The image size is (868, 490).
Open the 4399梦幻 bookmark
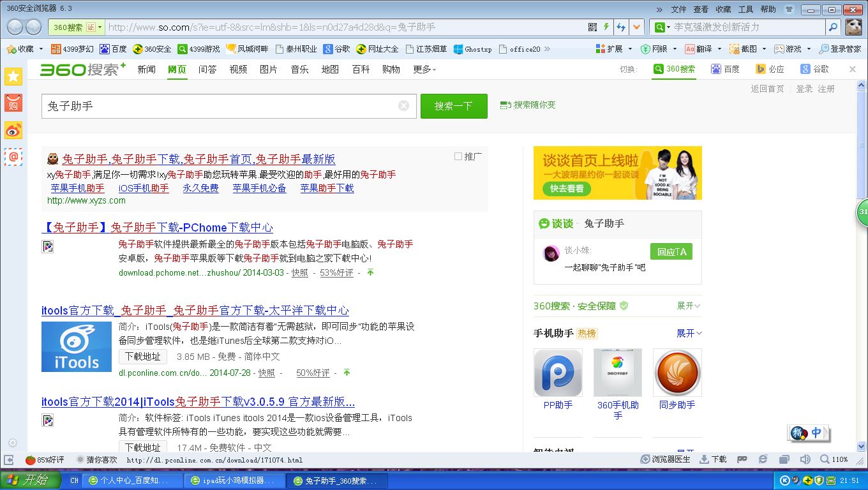coord(72,48)
